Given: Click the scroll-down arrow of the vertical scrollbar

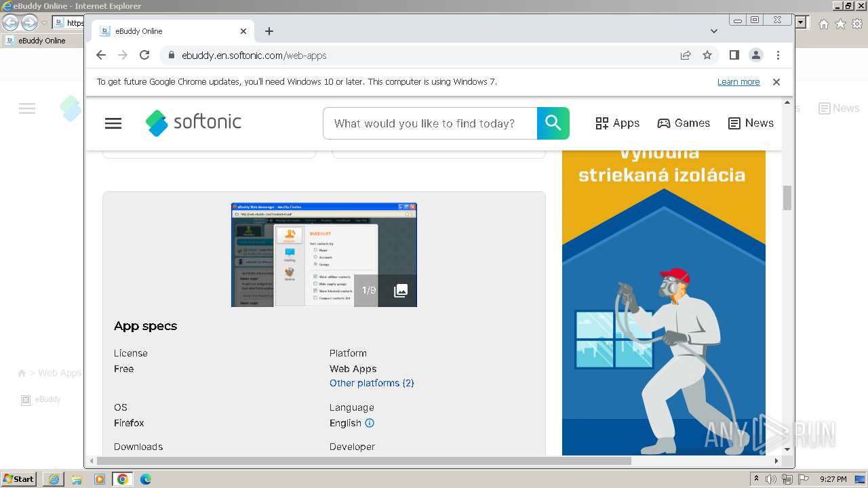Looking at the screenshot, I should (x=787, y=449).
